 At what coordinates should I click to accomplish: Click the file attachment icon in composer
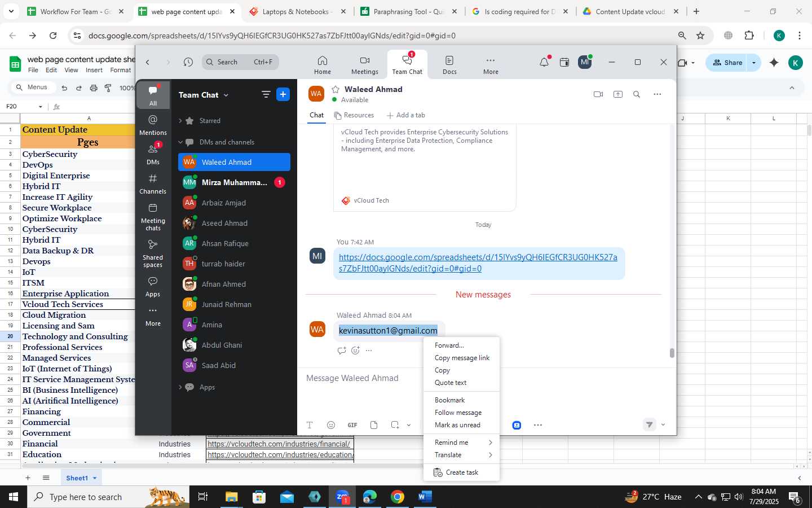374,425
